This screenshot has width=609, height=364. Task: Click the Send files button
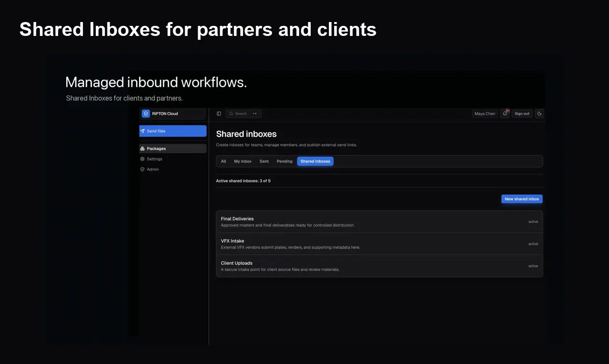click(x=173, y=131)
